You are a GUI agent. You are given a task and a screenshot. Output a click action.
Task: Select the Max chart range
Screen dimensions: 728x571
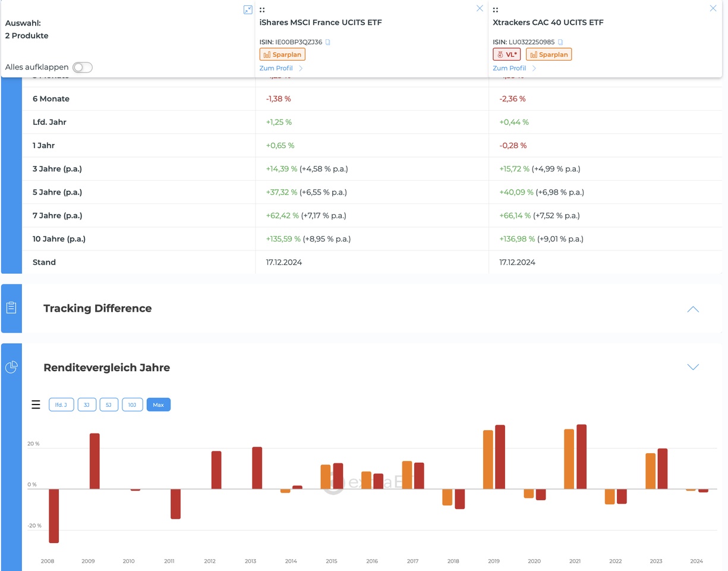pyautogui.click(x=158, y=405)
